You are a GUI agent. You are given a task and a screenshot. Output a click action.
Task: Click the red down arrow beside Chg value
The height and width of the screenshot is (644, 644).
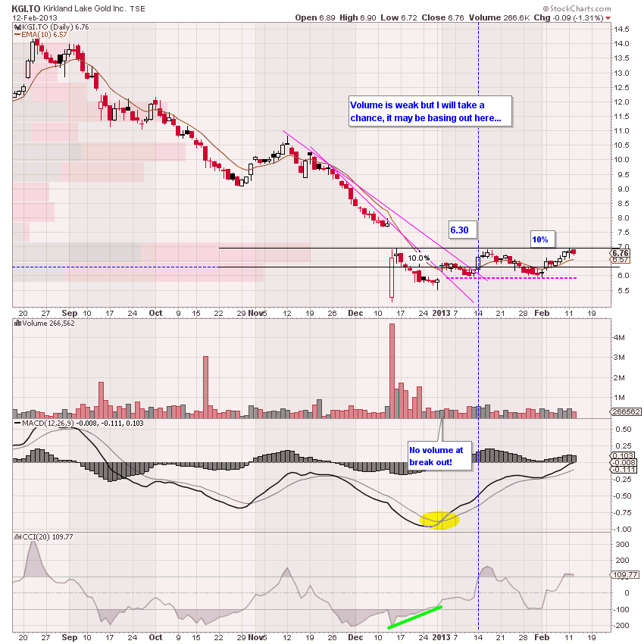[608, 17]
